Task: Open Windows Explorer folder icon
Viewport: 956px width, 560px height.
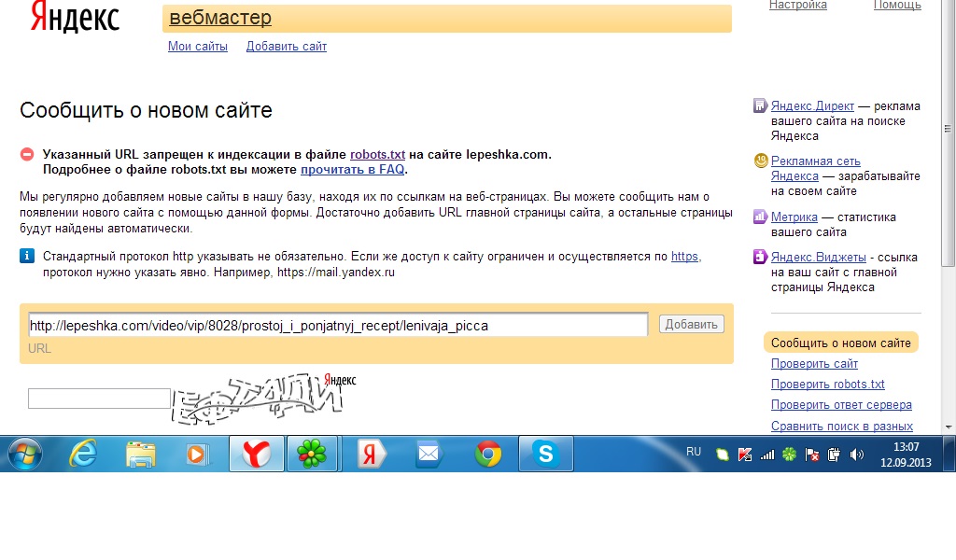Action: pos(140,455)
